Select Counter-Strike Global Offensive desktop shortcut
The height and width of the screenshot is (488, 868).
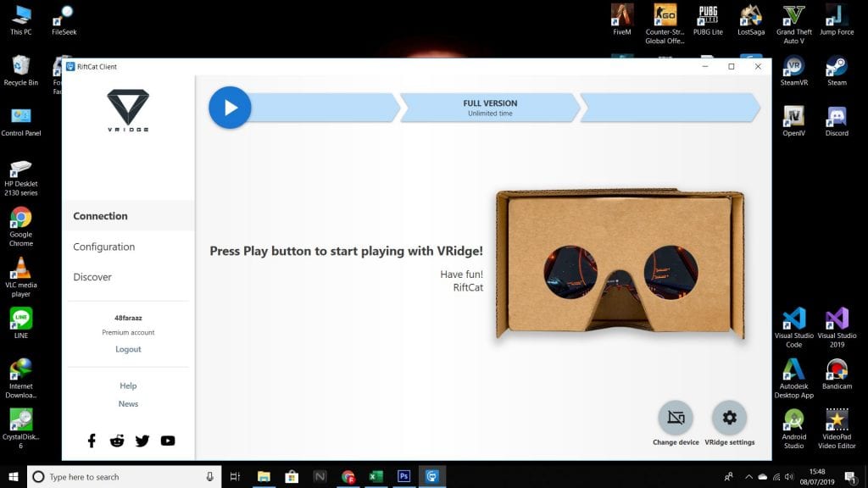click(665, 24)
